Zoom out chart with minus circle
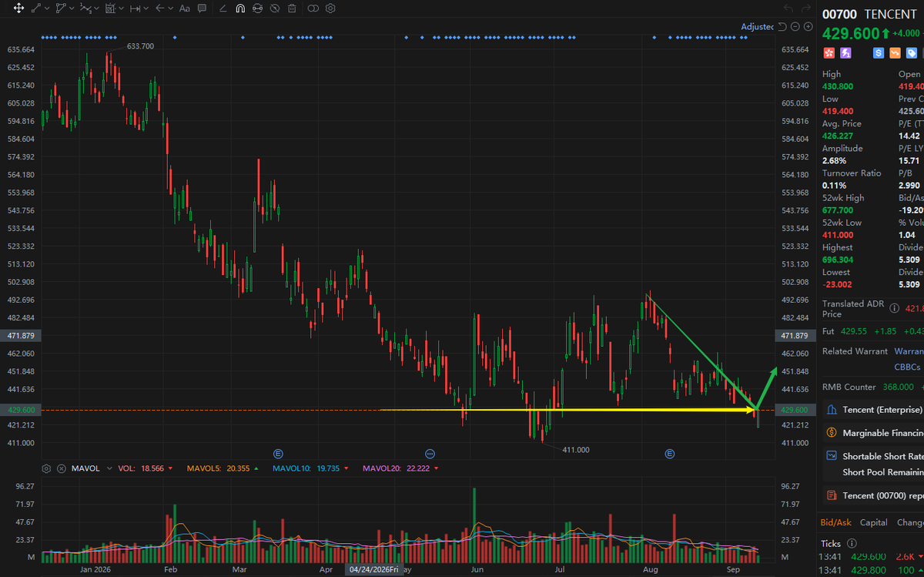 [x=795, y=27]
